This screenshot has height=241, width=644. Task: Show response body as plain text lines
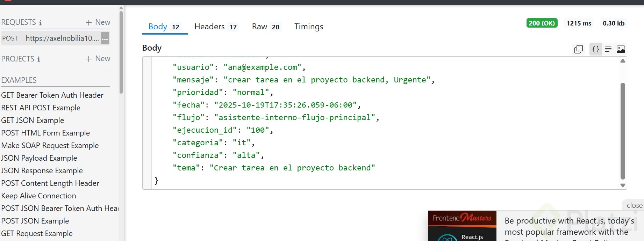tap(608, 49)
